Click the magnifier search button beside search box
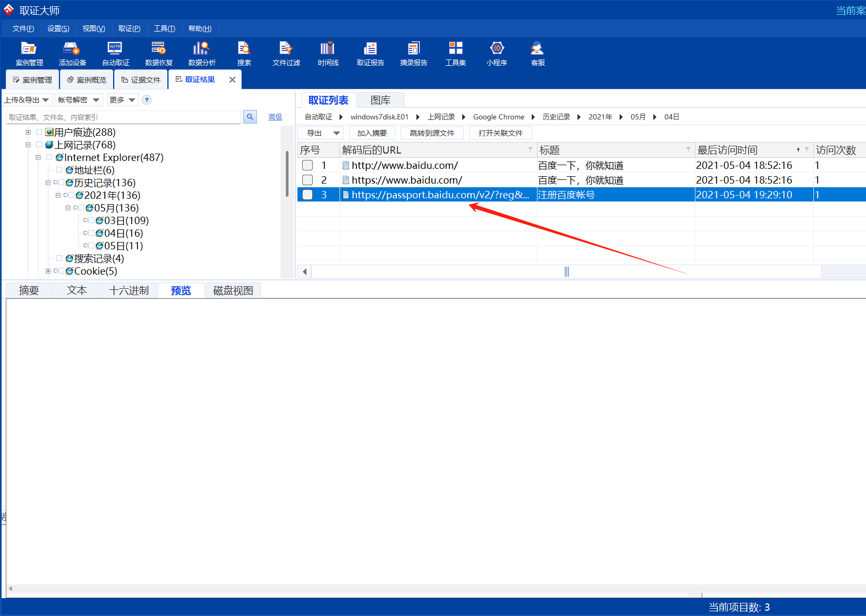 tap(250, 117)
